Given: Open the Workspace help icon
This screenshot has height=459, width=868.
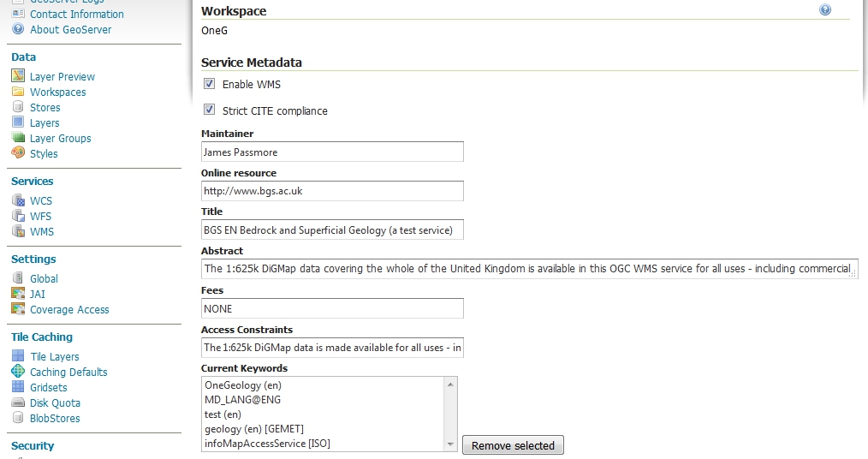Looking at the screenshot, I should pos(825,10).
